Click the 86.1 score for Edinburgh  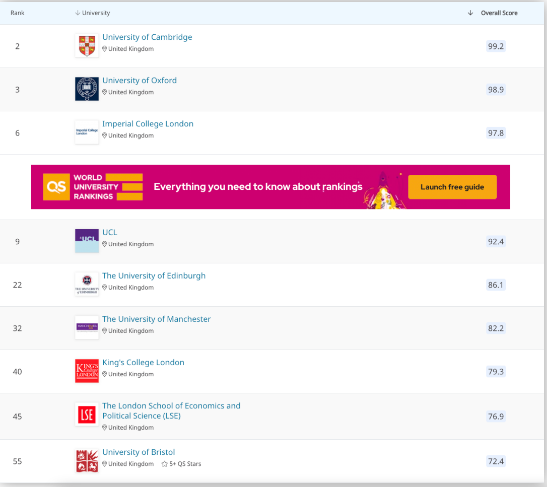(x=496, y=285)
